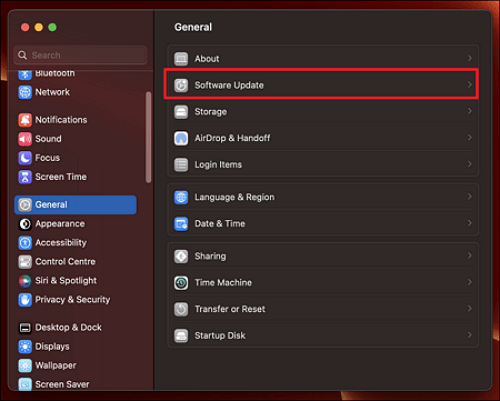Screen dimensions: 500x401
Task: Open Software Update via its chevron
Action: pos(470,85)
